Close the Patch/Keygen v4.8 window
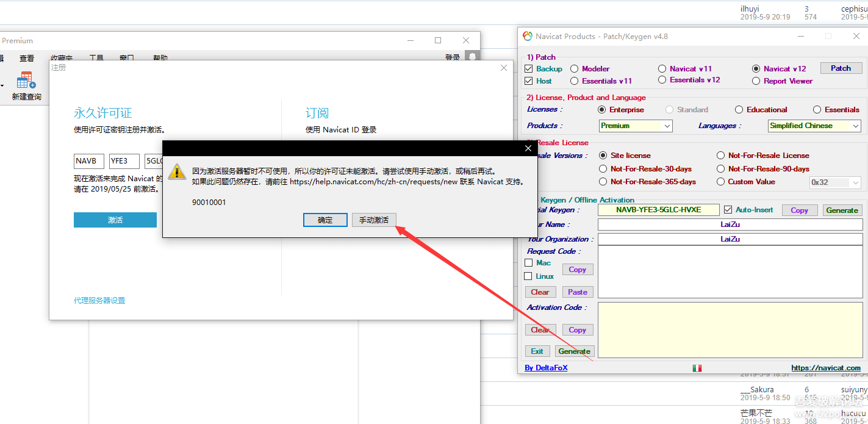 point(856,36)
